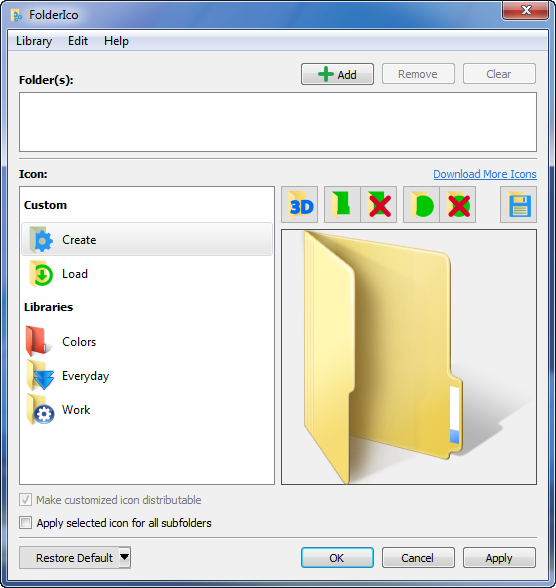The width and height of the screenshot is (556, 588).
Task: Confirm with the OK button
Action: [x=337, y=558]
